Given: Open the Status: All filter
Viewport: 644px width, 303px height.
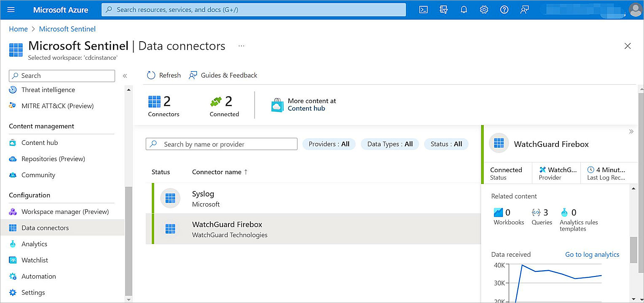Looking at the screenshot, I should [x=446, y=144].
